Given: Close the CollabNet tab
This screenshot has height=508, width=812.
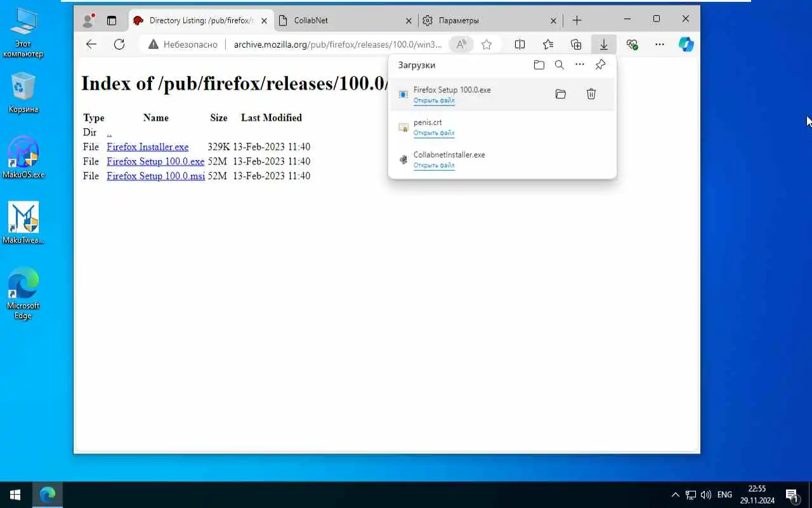Looking at the screenshot, I should [409, 20].
